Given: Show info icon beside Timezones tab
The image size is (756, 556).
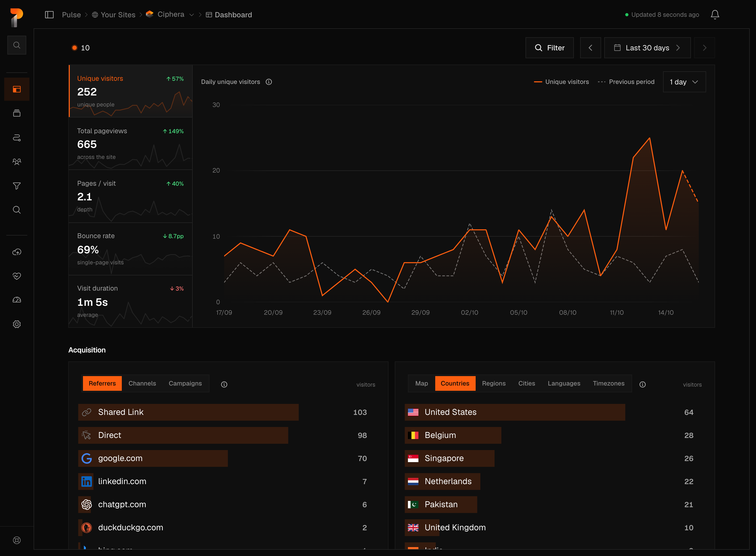Looking at the screenshot, I should [642, 384].
